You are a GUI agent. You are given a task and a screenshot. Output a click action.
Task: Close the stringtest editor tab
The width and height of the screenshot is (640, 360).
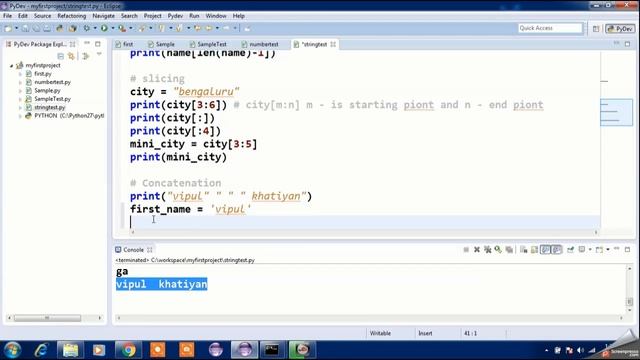[x=333, y=44]
